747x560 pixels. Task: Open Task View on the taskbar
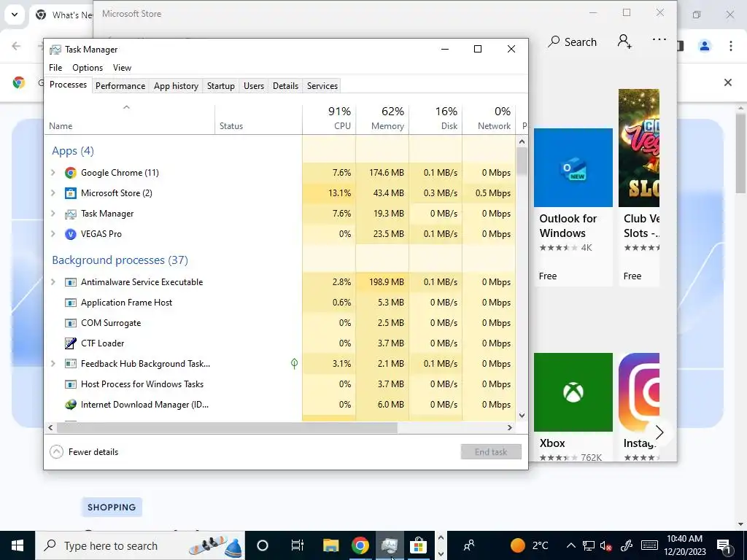(298, 545)
